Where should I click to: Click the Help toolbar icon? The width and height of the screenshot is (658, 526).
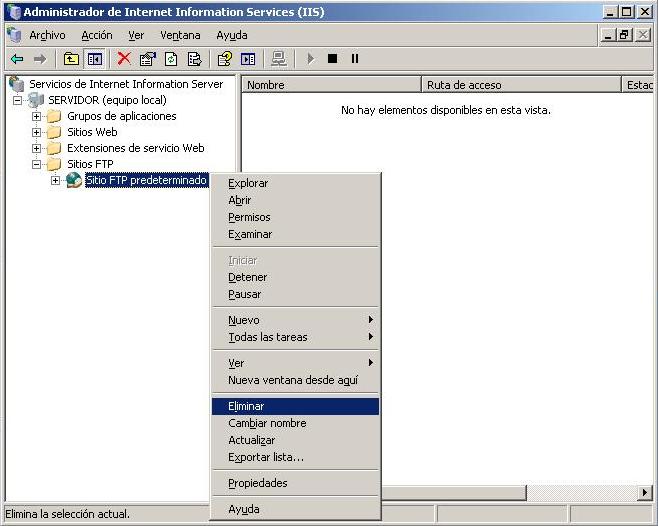(225, 59)
